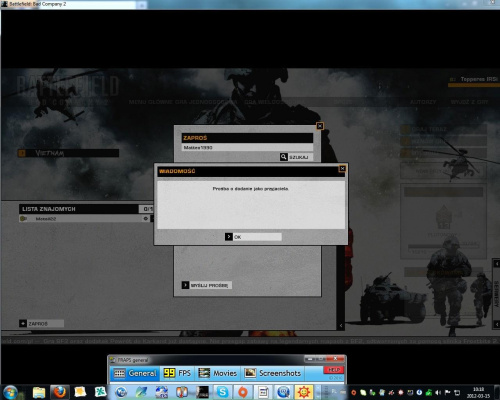The height and width of the screenshot is (400, 500).
Task: Open Windows Explorer from taskbar
Action: 39,392
